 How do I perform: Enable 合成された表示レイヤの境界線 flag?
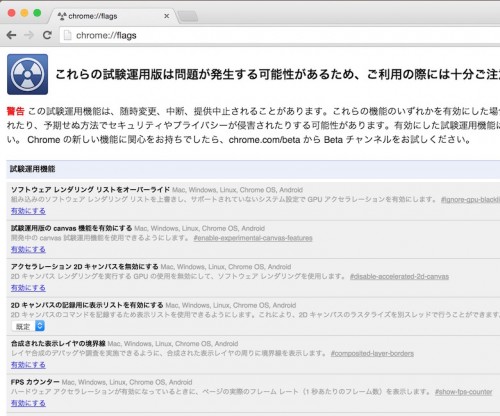pos(28,365)
